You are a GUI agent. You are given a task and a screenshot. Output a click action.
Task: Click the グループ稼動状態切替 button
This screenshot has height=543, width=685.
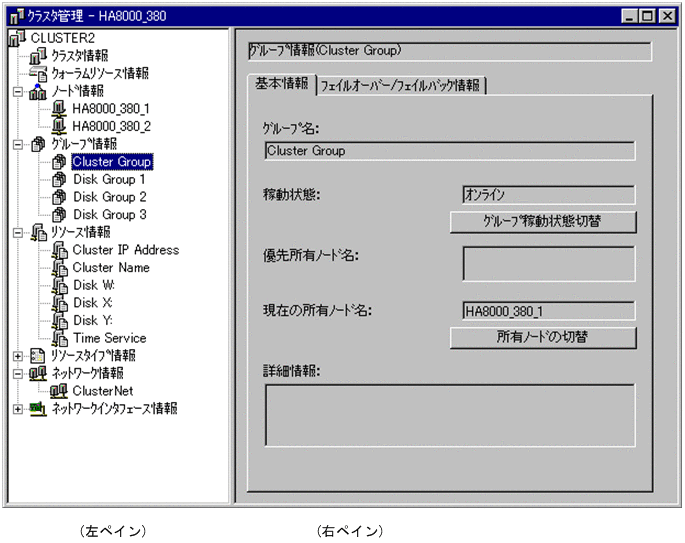[x=543, y=222]
